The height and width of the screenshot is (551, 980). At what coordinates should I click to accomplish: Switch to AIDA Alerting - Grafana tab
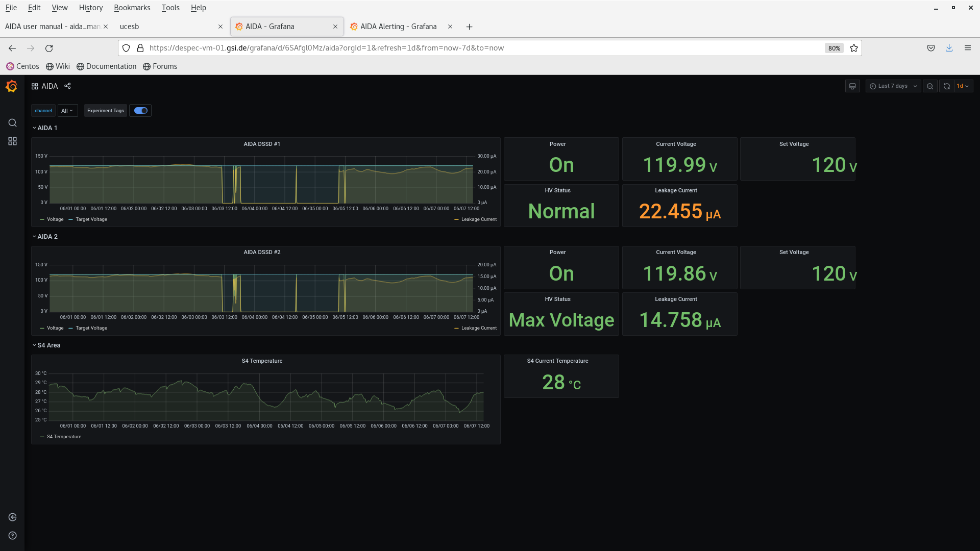tap(398, 27)
